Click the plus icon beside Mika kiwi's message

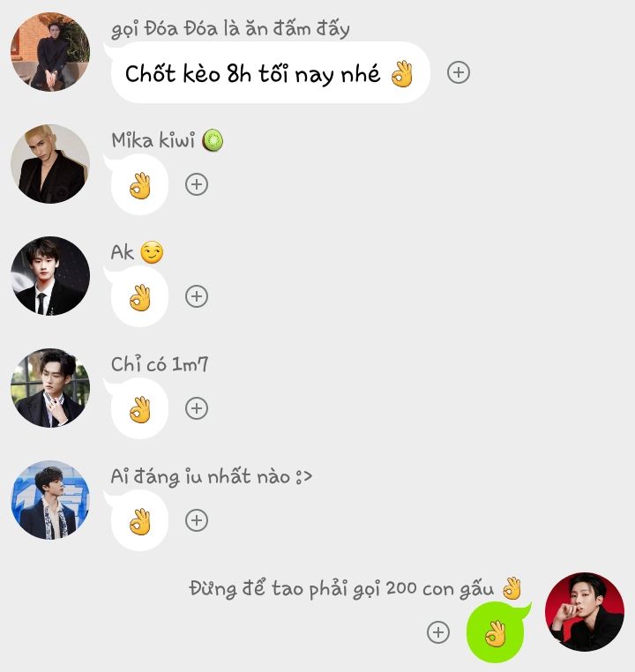point(197,184)
